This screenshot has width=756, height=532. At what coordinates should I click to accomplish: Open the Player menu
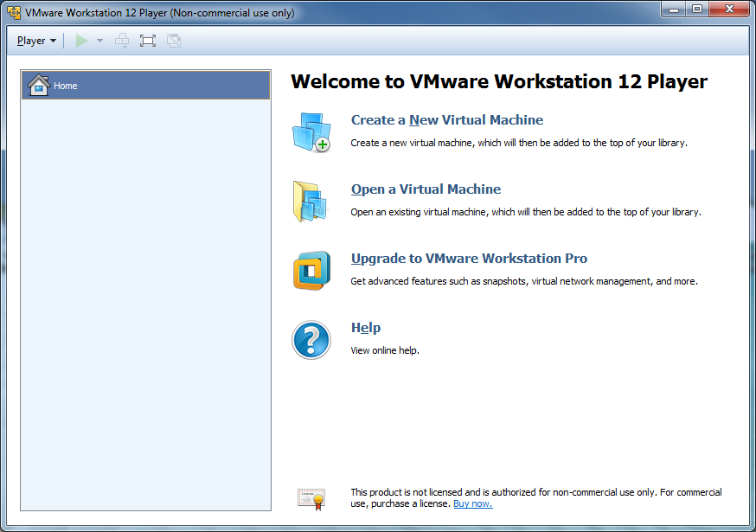[x=35, y=41]
